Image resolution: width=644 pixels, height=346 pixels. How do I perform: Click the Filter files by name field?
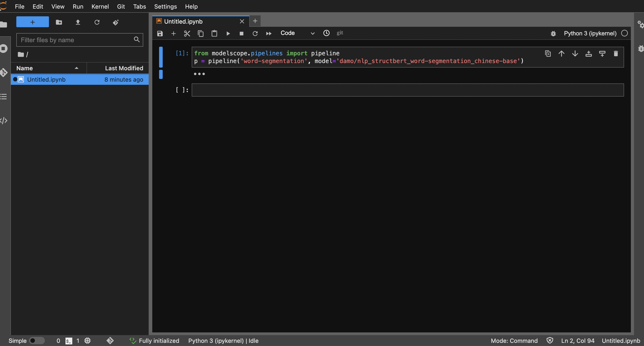click(76, 40)
